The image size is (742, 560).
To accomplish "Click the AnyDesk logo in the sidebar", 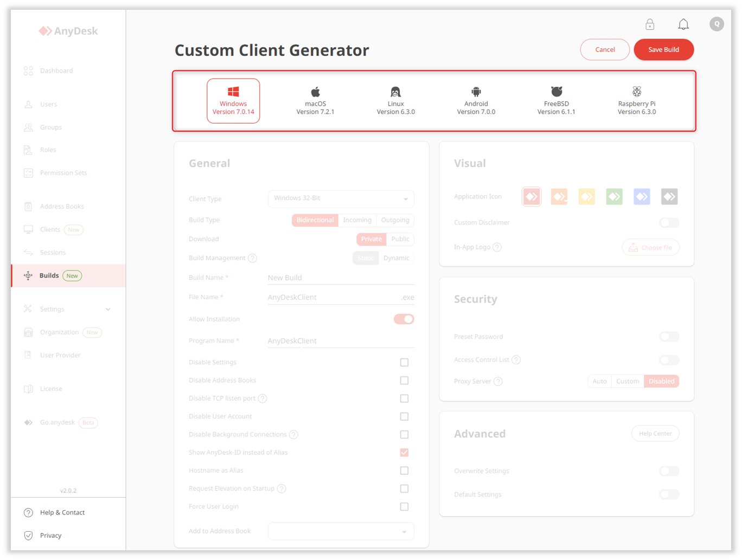I will click(68, 31).
